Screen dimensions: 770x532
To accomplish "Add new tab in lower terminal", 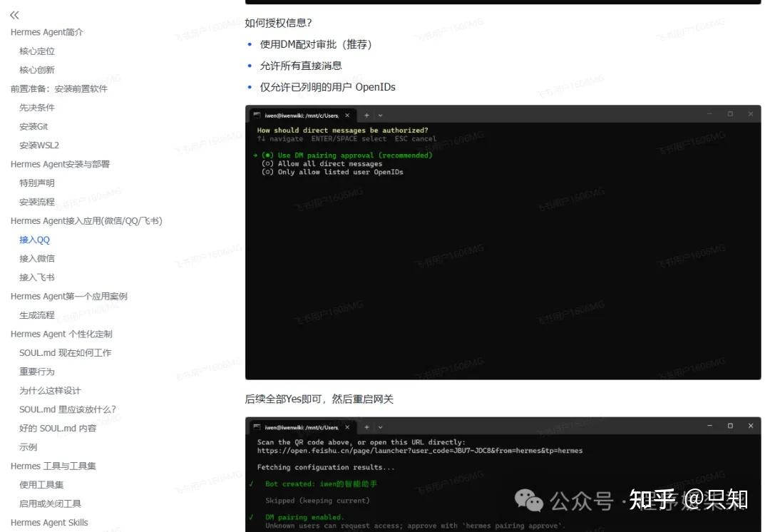I will click(366, 427).
